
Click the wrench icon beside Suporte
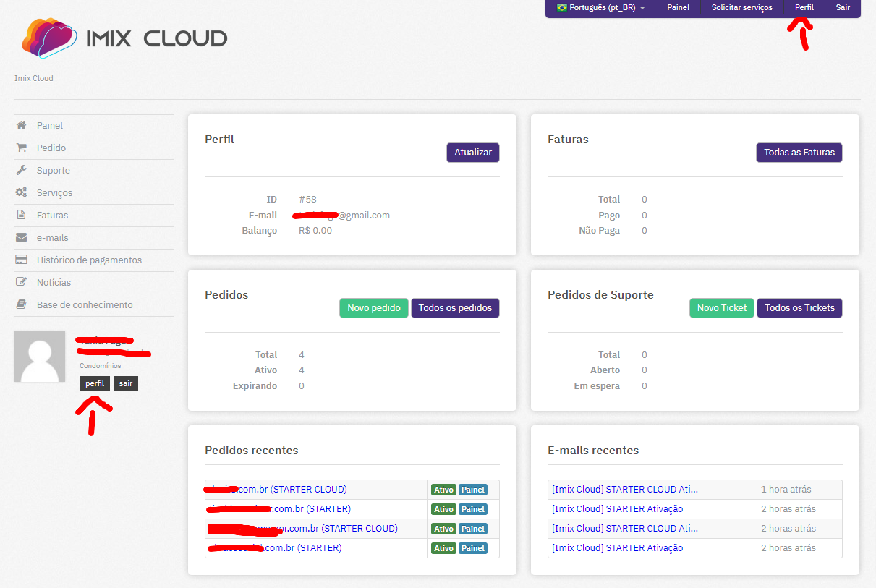pos(22,170)
